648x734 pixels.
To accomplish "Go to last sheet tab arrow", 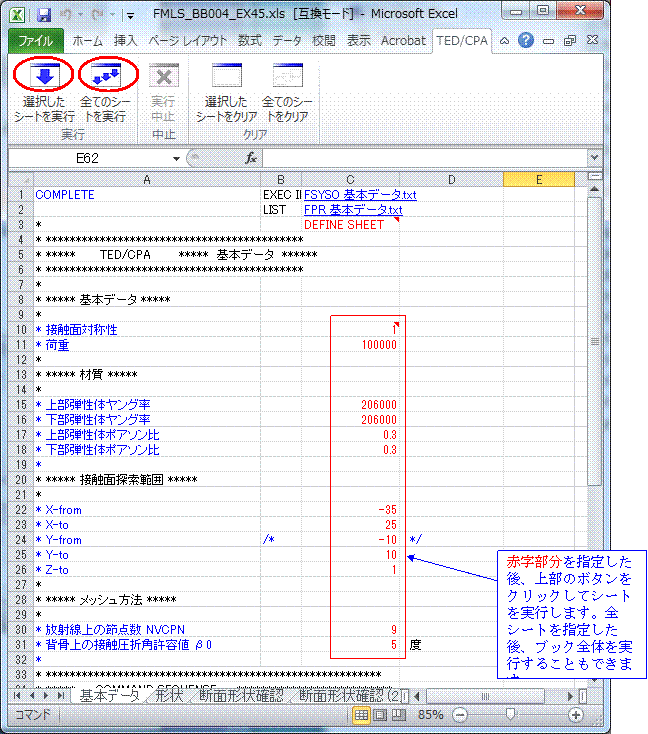I will [x=60, y=696].
